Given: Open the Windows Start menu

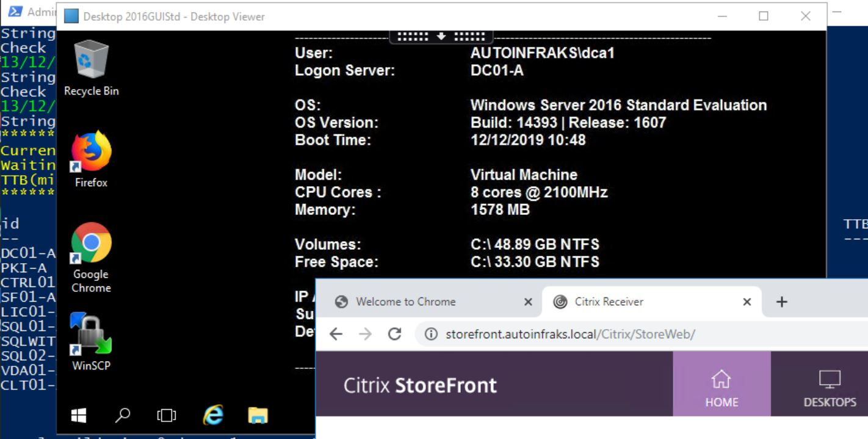Looking at the screenshot, I should 79,415.
